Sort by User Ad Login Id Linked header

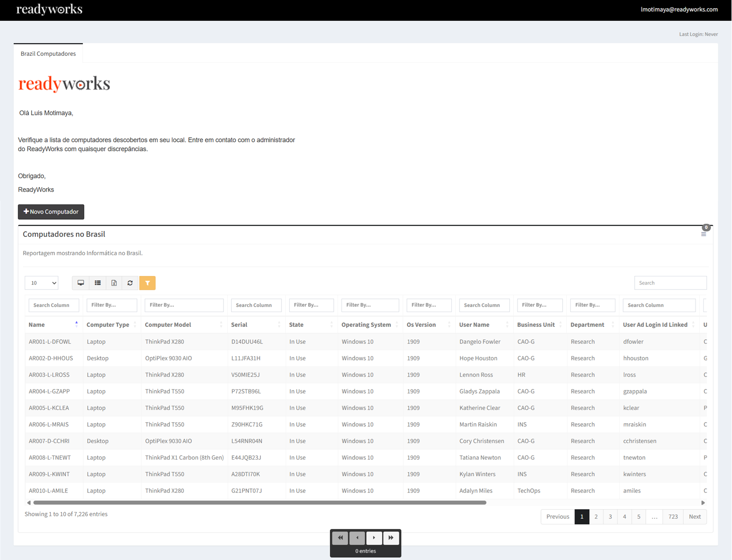tap(659, 325)
